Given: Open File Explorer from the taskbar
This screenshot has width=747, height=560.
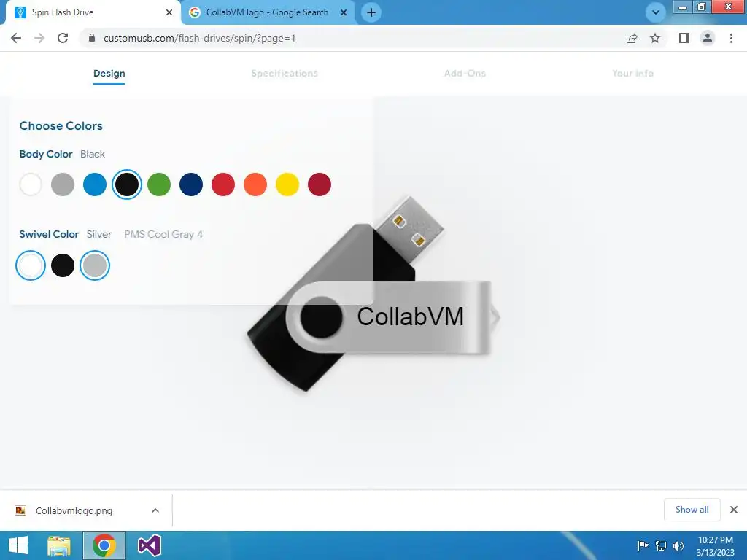Looking at the screenshot, I should [58, 545].
